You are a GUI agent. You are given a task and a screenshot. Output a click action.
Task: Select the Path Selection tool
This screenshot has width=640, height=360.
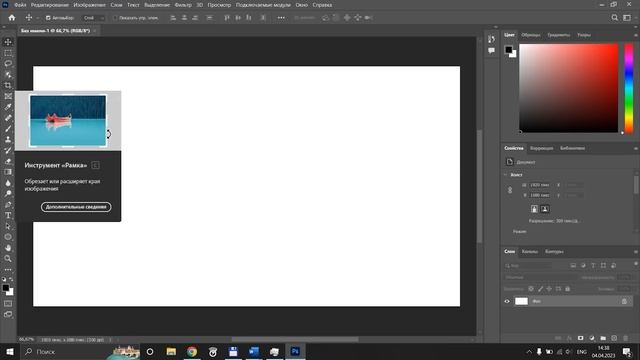point(8,226)
